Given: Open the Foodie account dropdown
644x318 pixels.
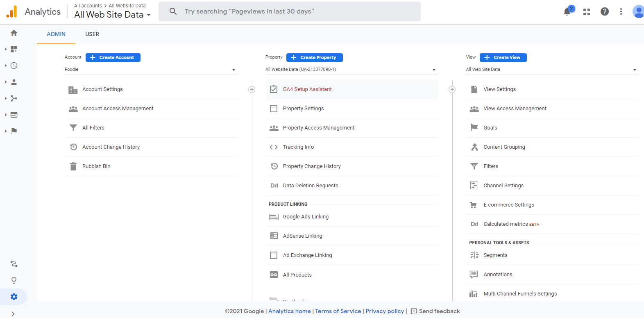Looking at the screenshot, I should click(x=151, y=70).
